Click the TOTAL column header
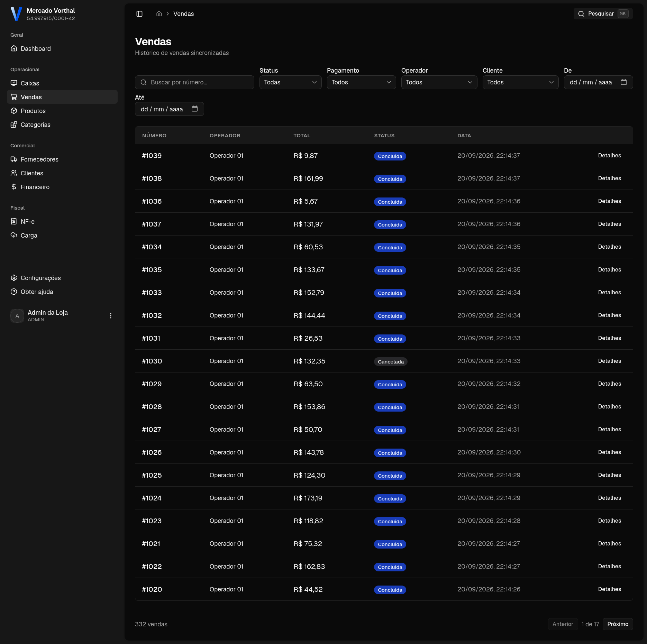647x644 pixels. 302,136
